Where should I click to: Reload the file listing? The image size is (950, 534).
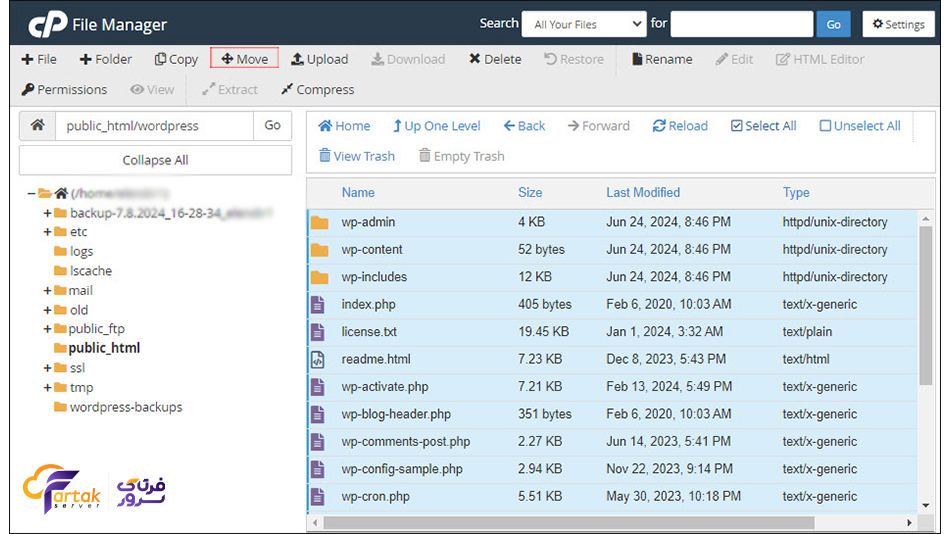680,126
